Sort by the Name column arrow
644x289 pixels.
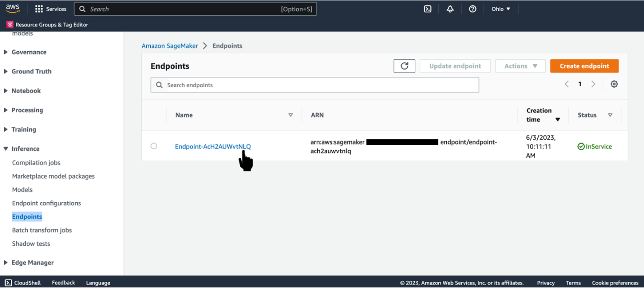tap(291, 115)
